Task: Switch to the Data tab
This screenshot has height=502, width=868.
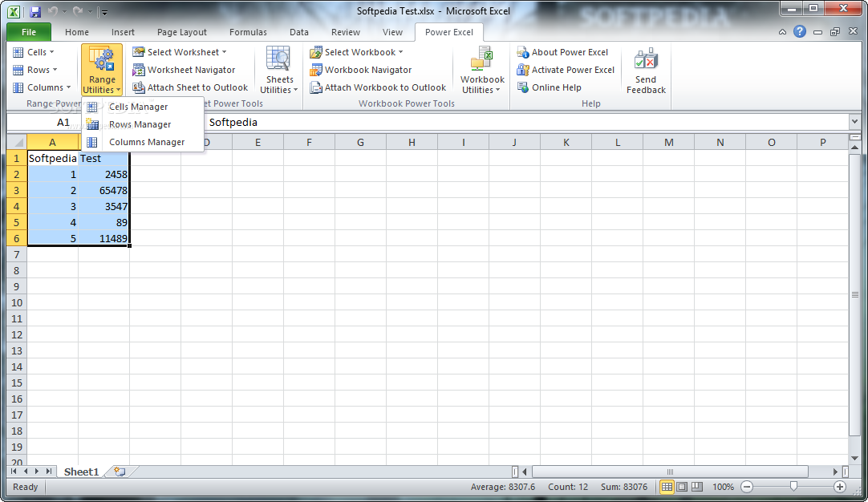Action: [299, 32]
